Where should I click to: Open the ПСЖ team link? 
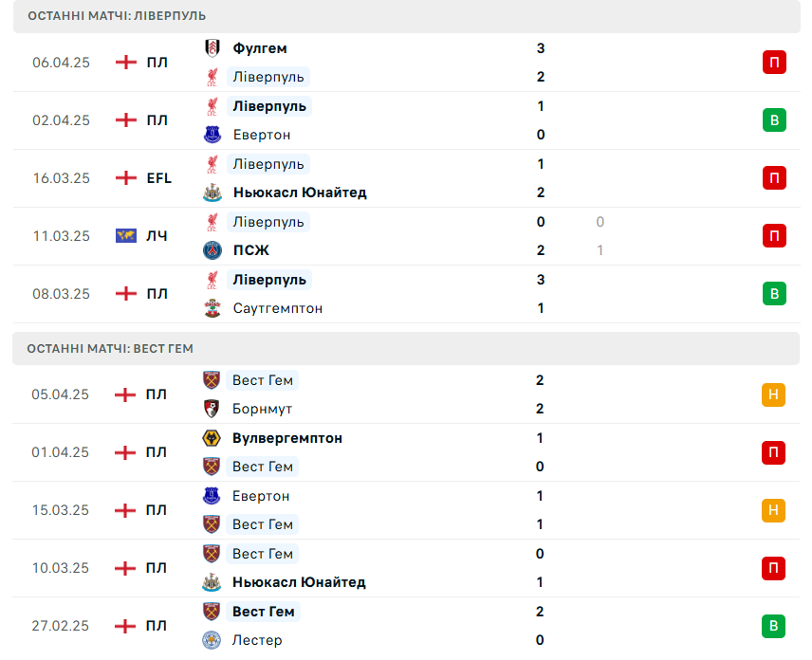[251, 250]
